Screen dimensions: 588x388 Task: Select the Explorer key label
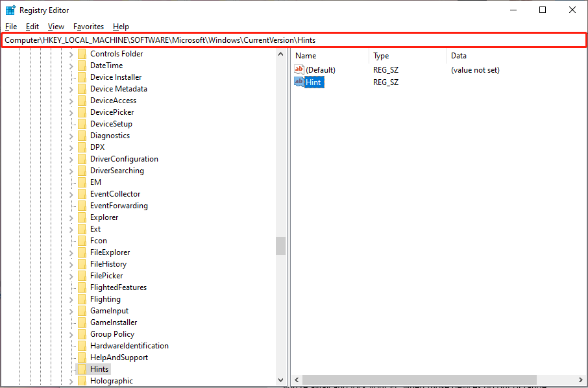104,217
